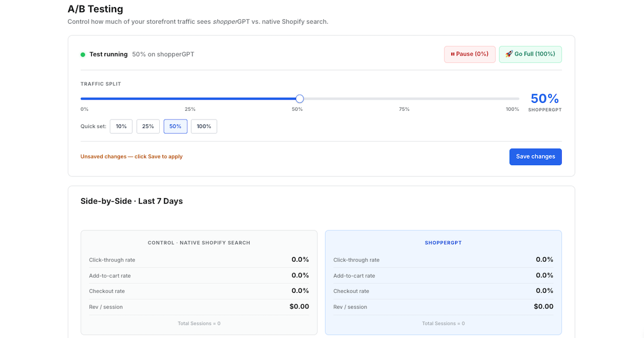Image resolution: width=644 pixels, height=338 pixels.
Task: Click the SHOPPERGPT card title
Action: pyautogui.click(x=443, y=243)
